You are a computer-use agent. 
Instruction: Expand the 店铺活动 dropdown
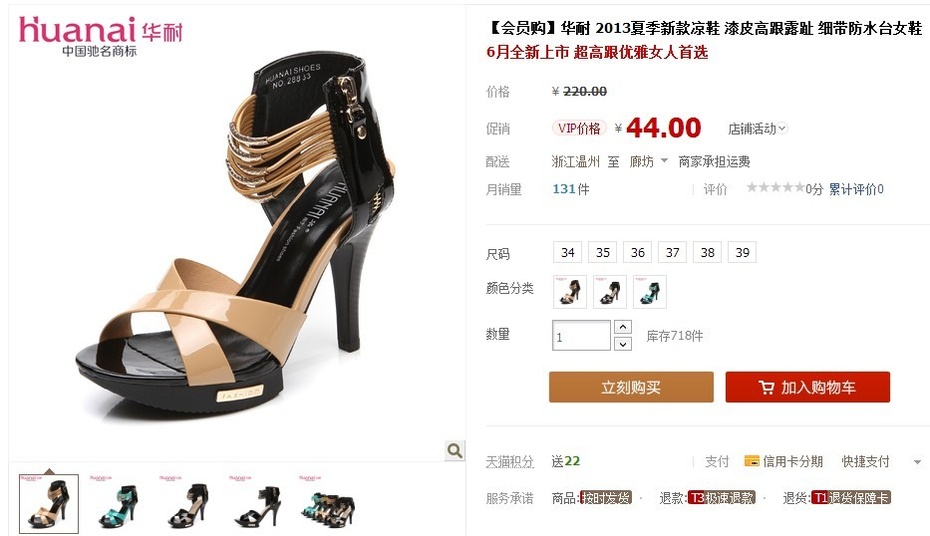coord(757,129)
